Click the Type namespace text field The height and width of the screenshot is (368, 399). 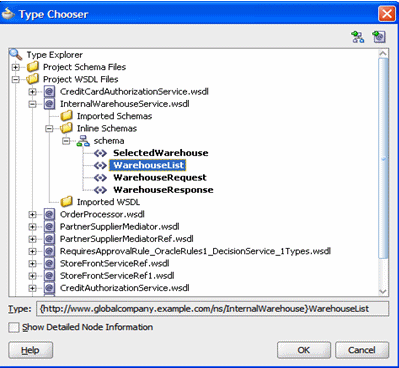click(212, 309)
